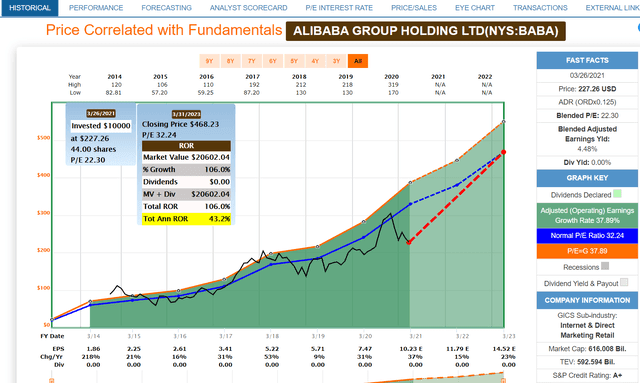Open P/E Interest Rate tab
The height and width of the screenshot is (383, 640).
point(339,8)
